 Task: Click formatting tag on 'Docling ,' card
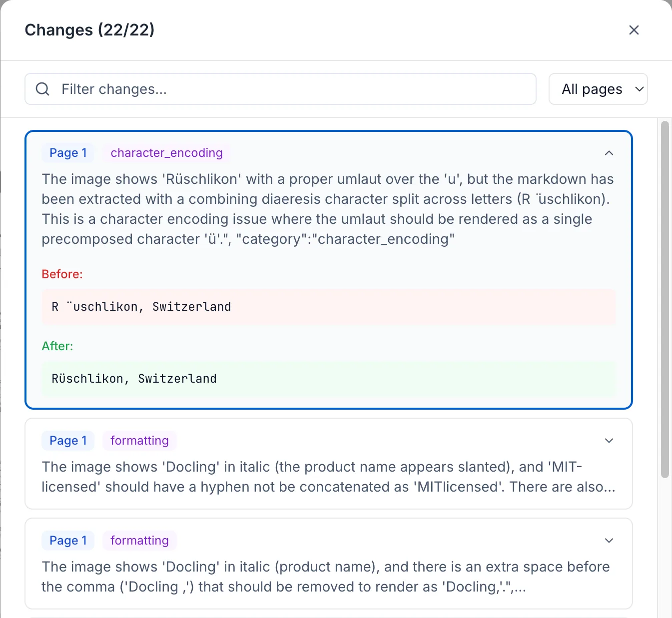(139, 541)
